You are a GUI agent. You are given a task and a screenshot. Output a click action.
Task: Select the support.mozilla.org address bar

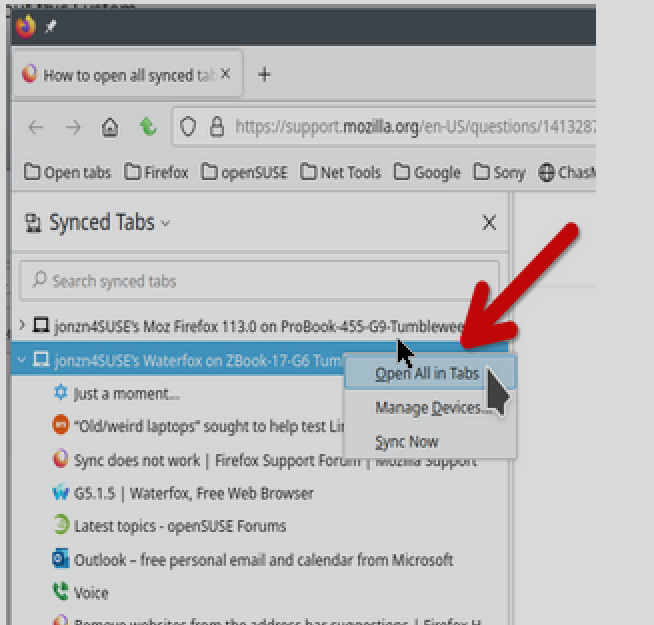(x=384, y=127)
